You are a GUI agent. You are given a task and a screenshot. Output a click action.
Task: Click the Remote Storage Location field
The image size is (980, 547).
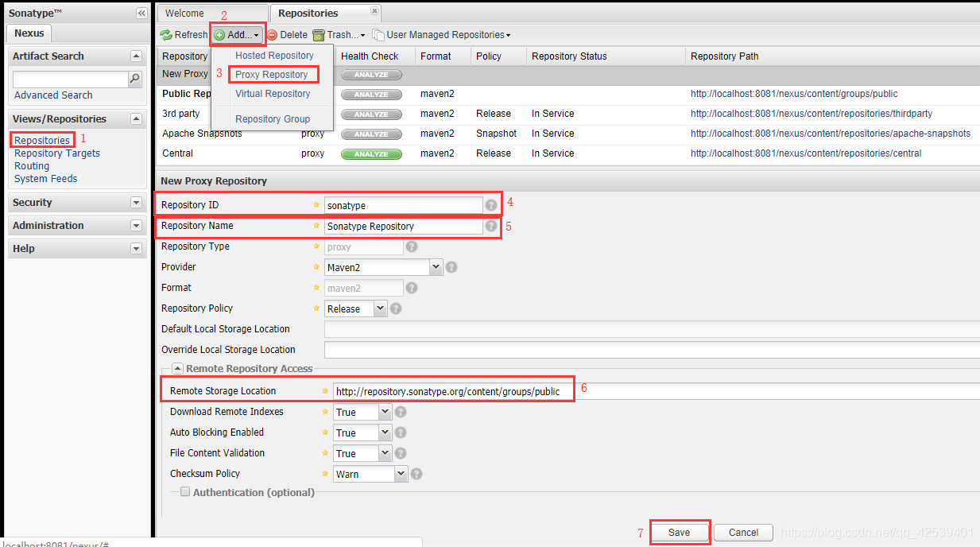tap(657, 391)
